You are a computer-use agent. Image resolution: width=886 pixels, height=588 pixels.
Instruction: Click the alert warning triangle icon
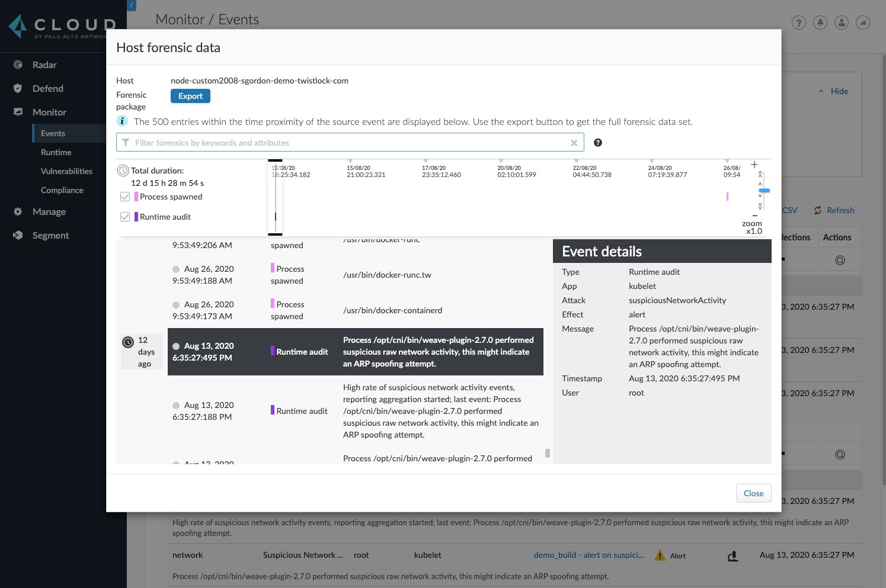tap(660, 555)
